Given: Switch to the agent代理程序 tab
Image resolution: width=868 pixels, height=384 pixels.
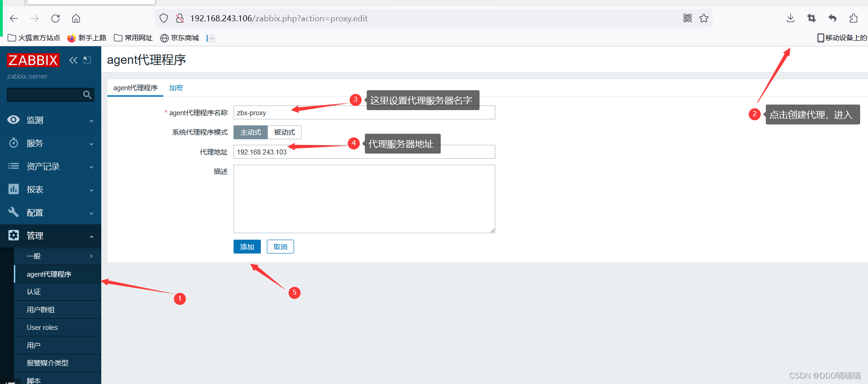Looking at the screenshot, I should click(135, 88).
